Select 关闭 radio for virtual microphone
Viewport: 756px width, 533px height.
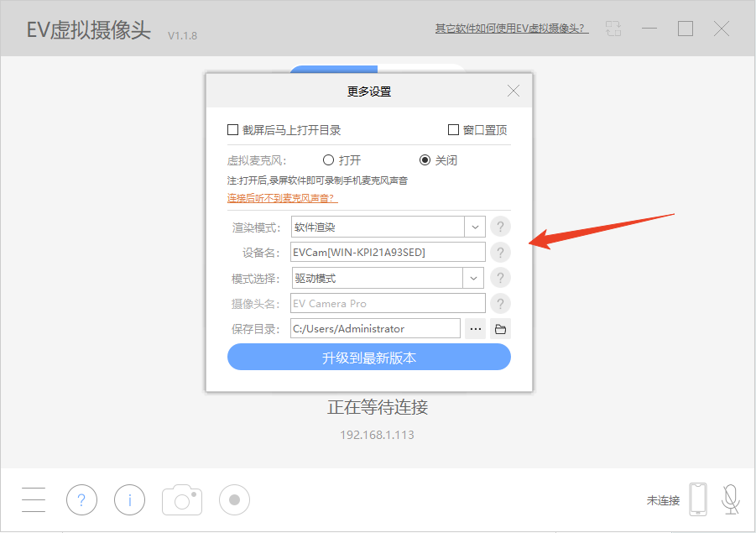(425, 160)
